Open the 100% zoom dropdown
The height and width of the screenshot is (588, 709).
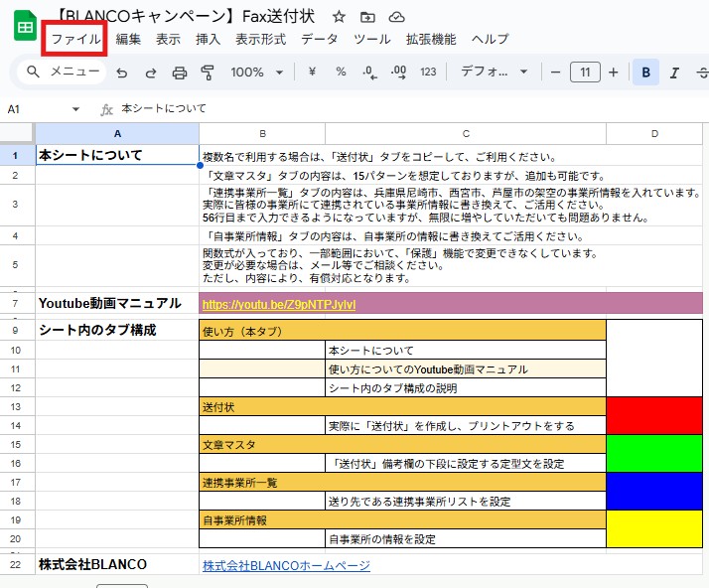(x=256, y=73)
